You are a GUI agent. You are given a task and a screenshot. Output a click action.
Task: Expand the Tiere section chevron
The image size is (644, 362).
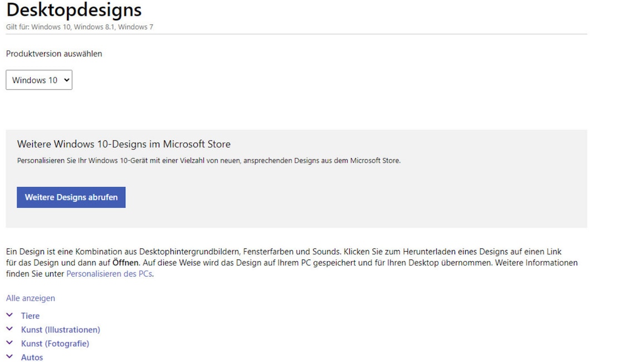click(10, 315)
